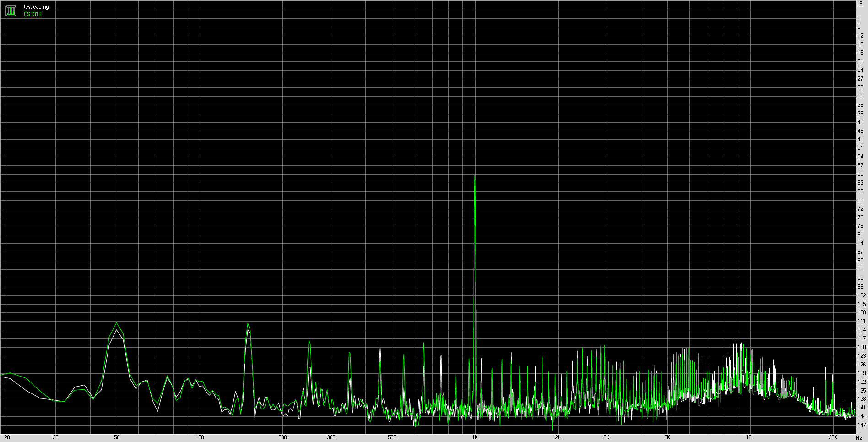Click the spectrum graph icon in the legend
The height and width of the screenshot is (442, 868).
pyautogui.click(x=11, y=11)
